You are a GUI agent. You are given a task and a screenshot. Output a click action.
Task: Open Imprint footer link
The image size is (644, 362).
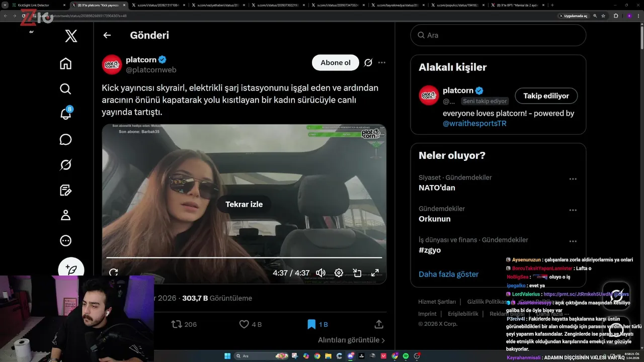[x=427, y=314]
